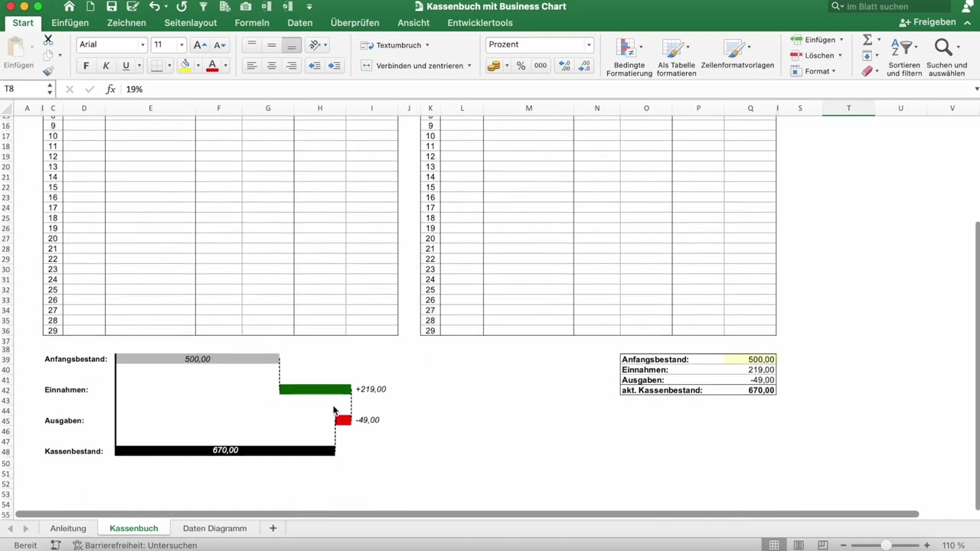Click the funnel filter icon in title bar
This screenshot has width=980, height=551.
pyautogui.click(x=204, y=6)
